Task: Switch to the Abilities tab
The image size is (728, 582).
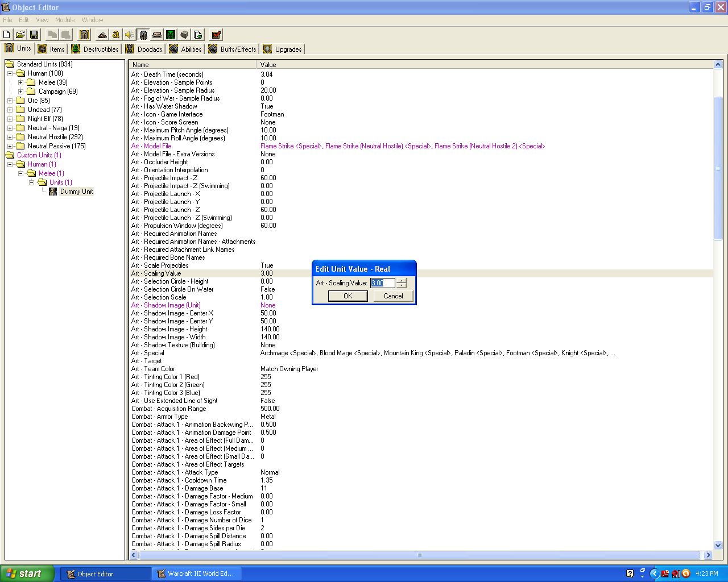Action: tap(185, 49)
